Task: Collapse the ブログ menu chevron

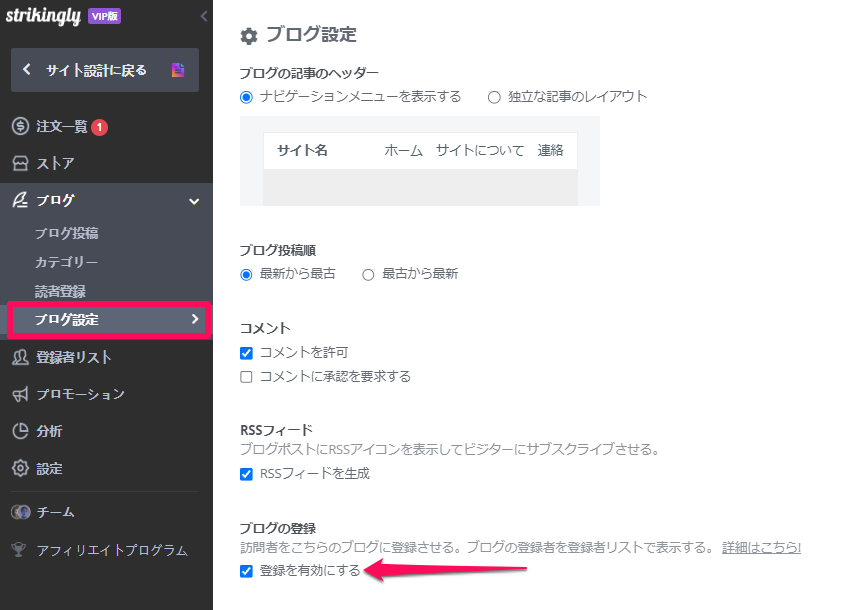Action: pos(194,202)
